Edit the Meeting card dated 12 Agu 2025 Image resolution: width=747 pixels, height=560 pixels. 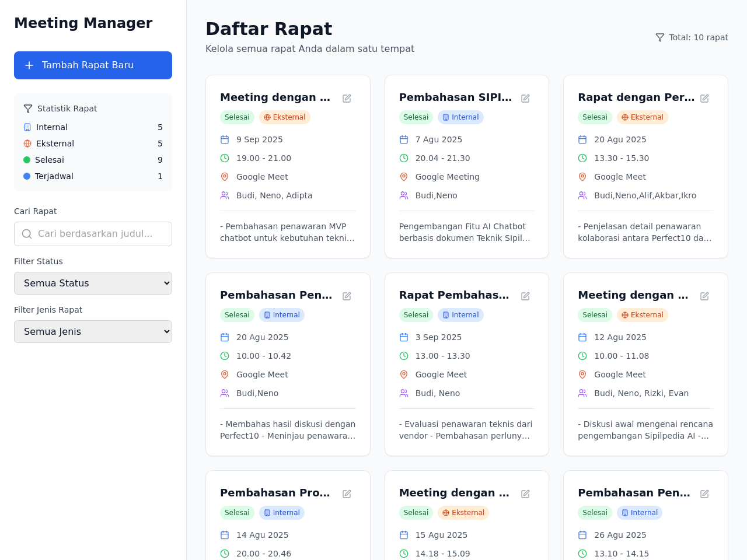(704, 296)
